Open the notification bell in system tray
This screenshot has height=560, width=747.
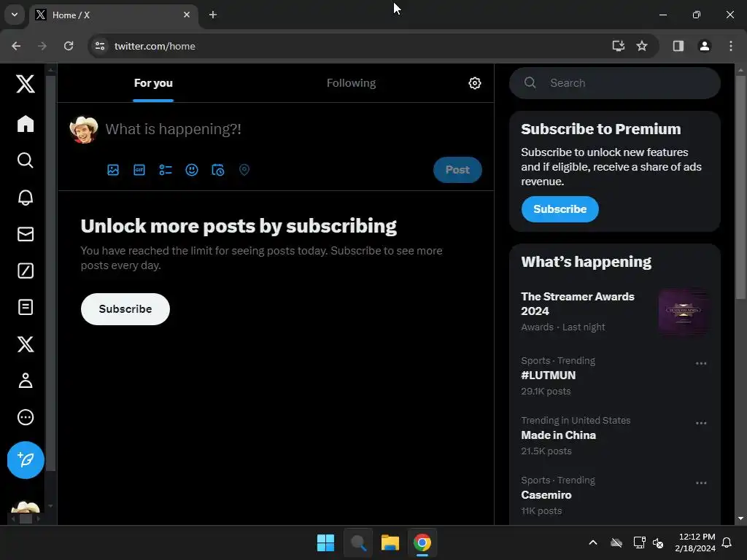coord(727,542)
